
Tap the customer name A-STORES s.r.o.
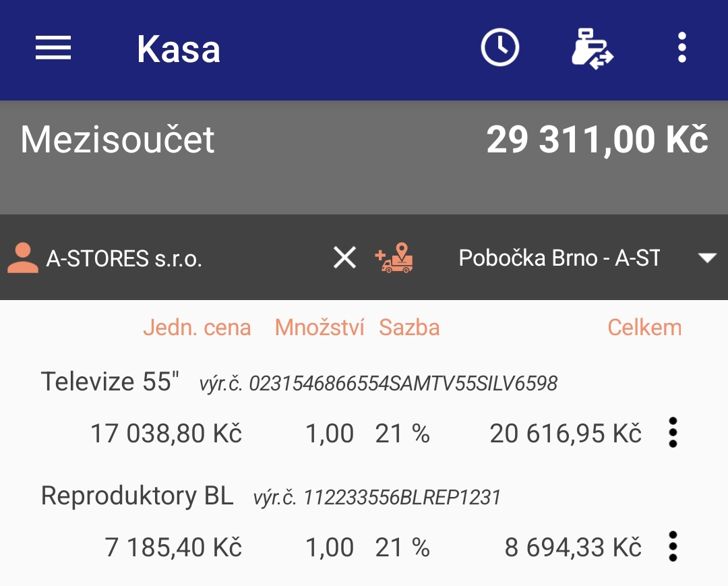(x=124, y=259)
